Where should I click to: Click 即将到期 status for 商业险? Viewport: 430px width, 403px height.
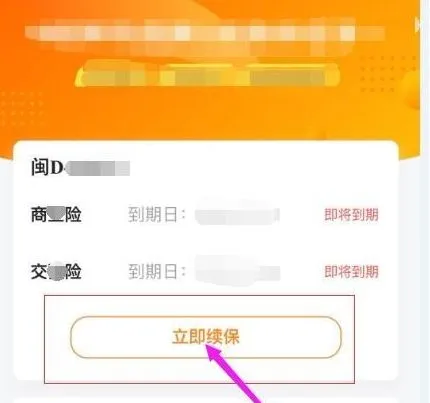[x=351, y=215]
